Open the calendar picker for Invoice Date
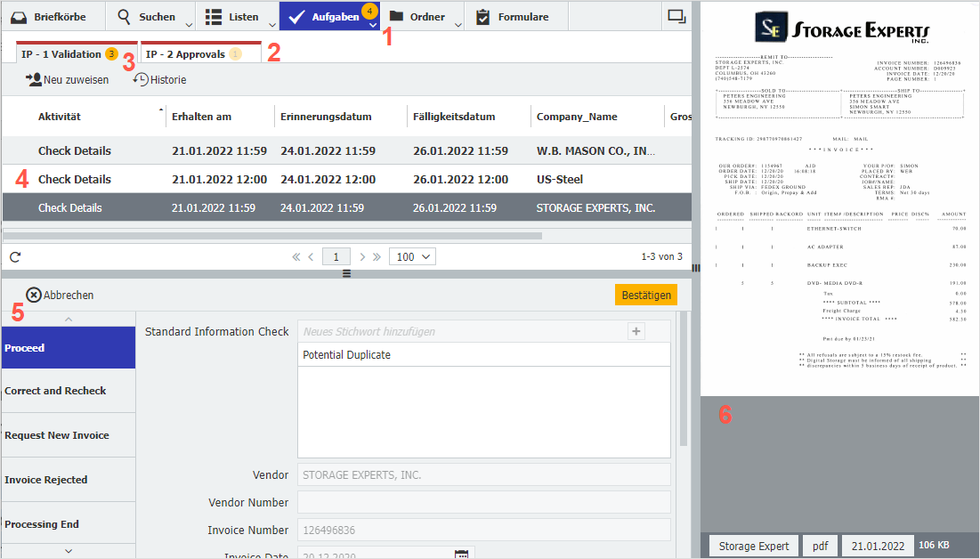This screenshot has width=980, height=559. (461, 554)
